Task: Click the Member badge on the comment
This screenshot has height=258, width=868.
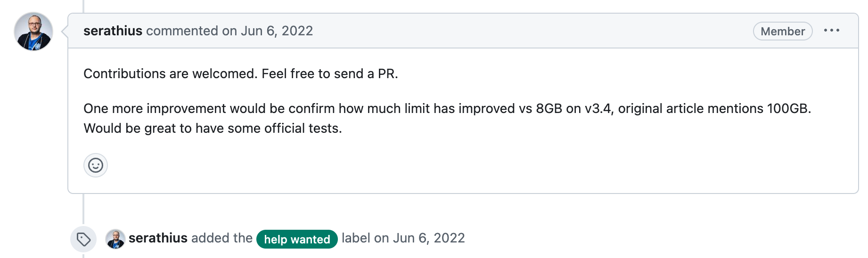Action: (x=783, y=31)
